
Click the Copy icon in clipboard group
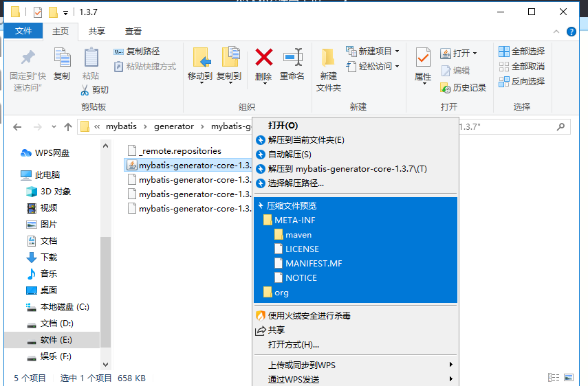62,58
